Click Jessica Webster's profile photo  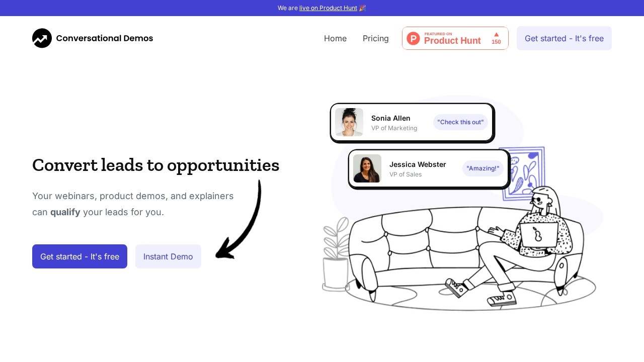coord(367,168)
